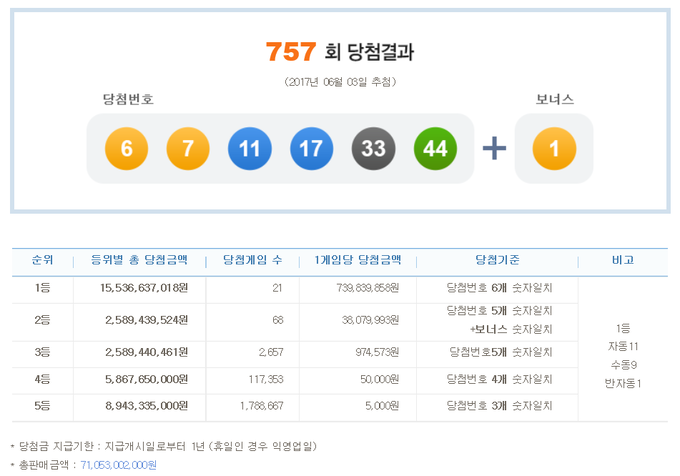Screen dimensions: 680x476
Task: Click the 1게임당 당첨금액 column header
Action: point(357,260)
